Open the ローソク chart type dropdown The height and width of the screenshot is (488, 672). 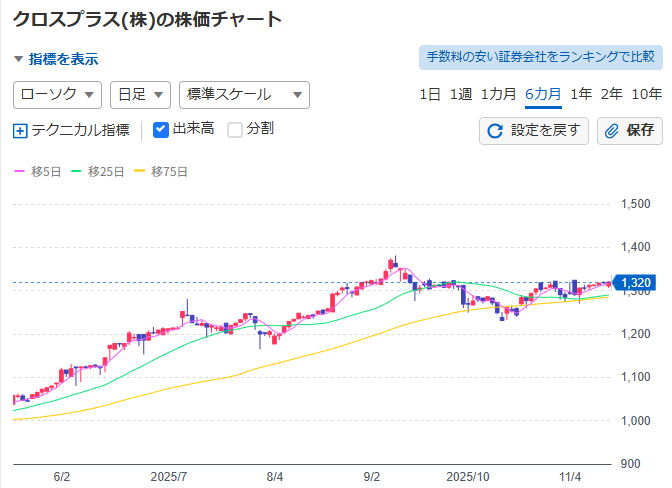(57, 95)
